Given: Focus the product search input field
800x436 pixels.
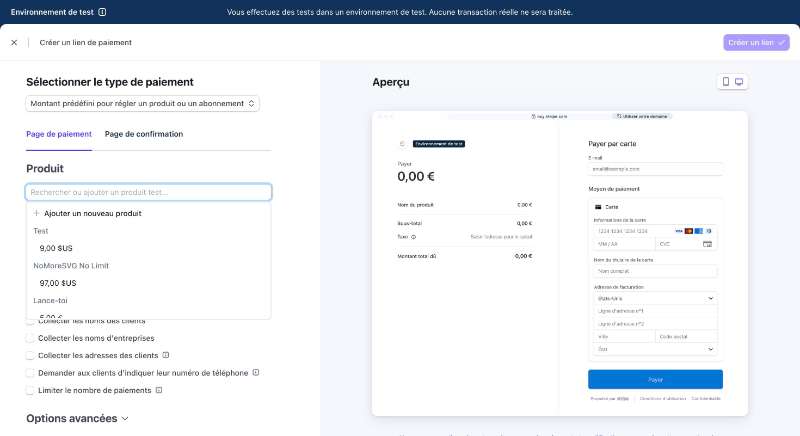Looking at the screenshot, I should [x=148, y=192].
